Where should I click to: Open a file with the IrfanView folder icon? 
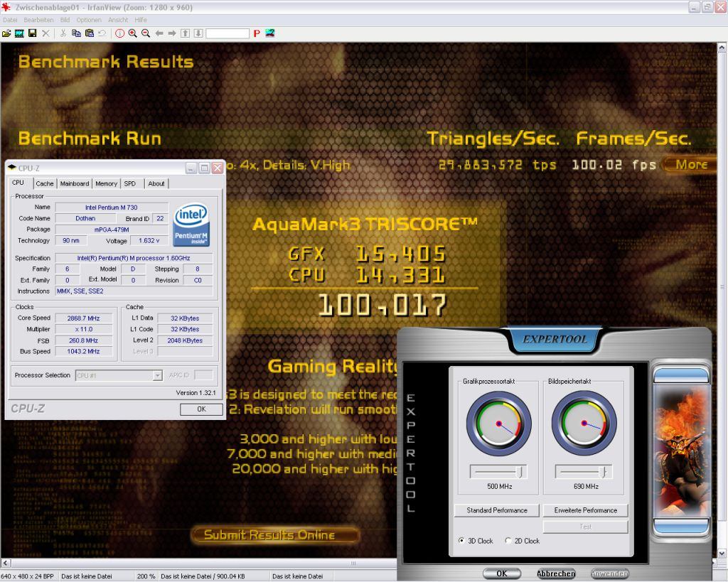[6, 33]
